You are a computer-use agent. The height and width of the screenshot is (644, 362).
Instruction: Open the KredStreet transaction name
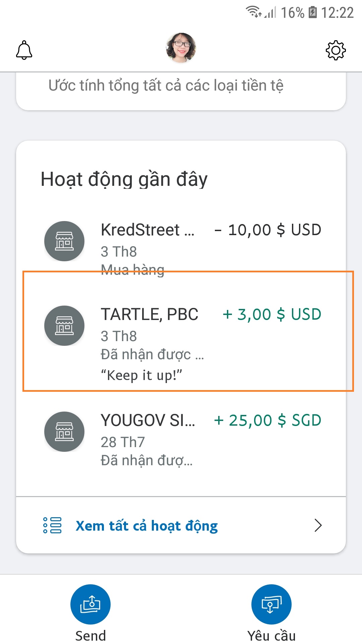(147, 230)
